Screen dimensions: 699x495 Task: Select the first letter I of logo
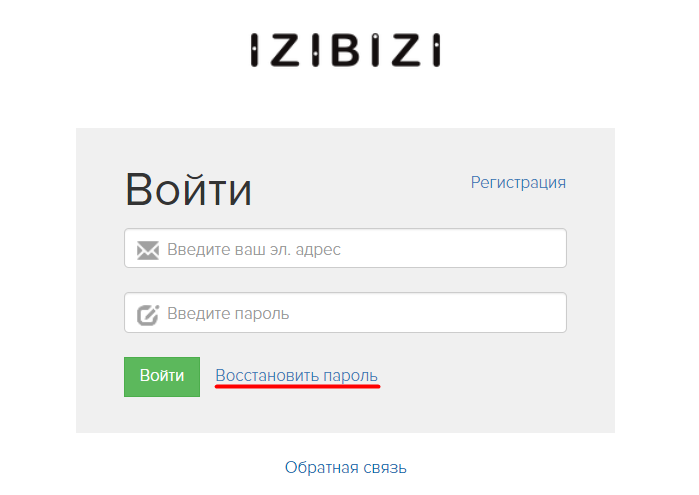click(254, 50)
